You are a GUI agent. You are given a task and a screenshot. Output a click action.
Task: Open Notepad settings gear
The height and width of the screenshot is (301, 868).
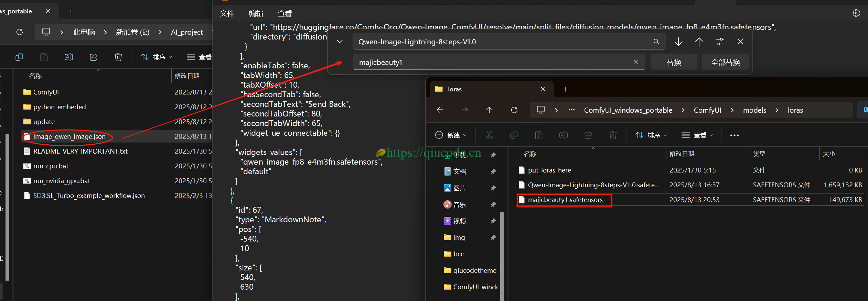click(x=856, y=13)
